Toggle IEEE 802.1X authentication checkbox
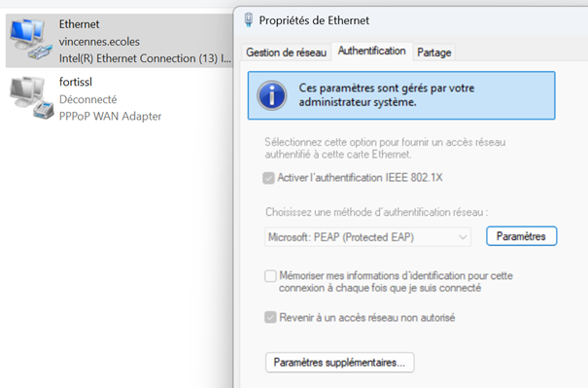The image size is (588, 388). (x=268, y=178)
